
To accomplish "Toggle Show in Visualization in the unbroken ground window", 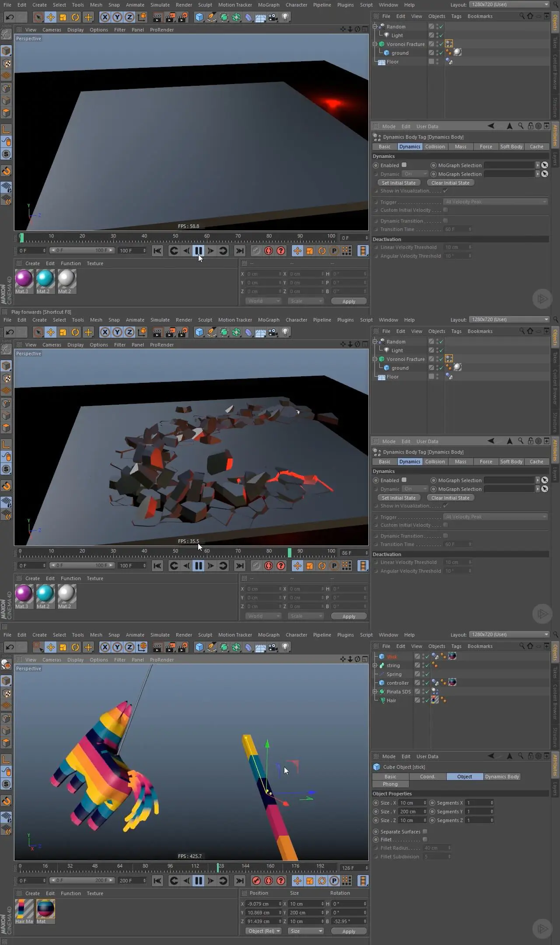I will [445, 191].
